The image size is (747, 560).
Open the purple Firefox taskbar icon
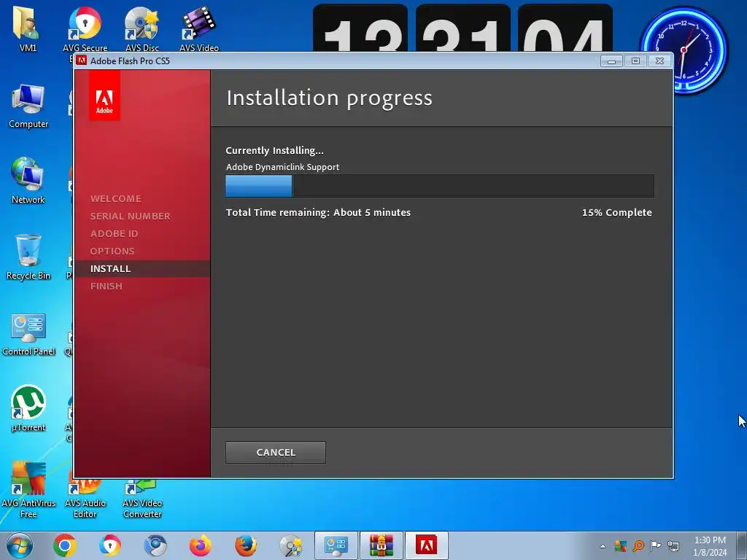point(201,545)
